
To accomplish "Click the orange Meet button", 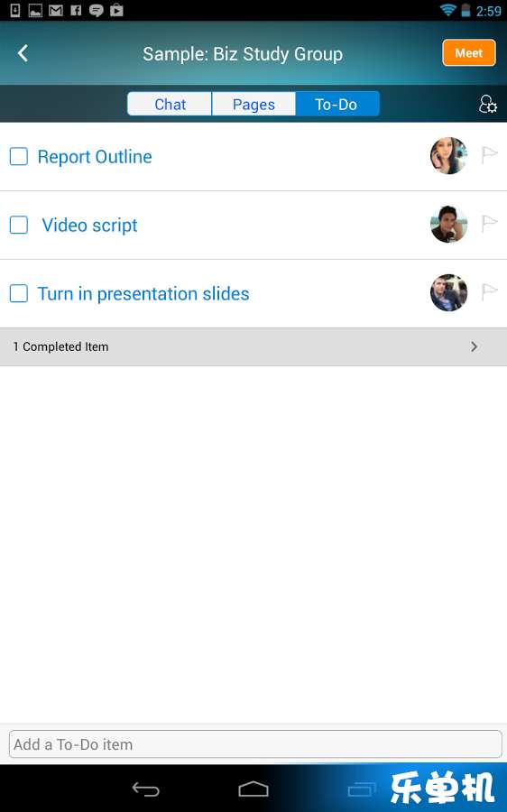I will tap(469, 53).
